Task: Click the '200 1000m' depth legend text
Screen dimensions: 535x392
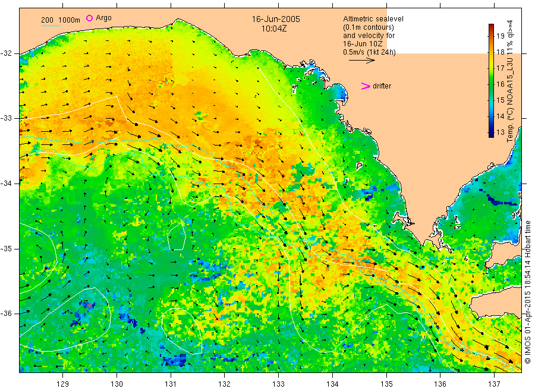Action: [x=61, y=20]
